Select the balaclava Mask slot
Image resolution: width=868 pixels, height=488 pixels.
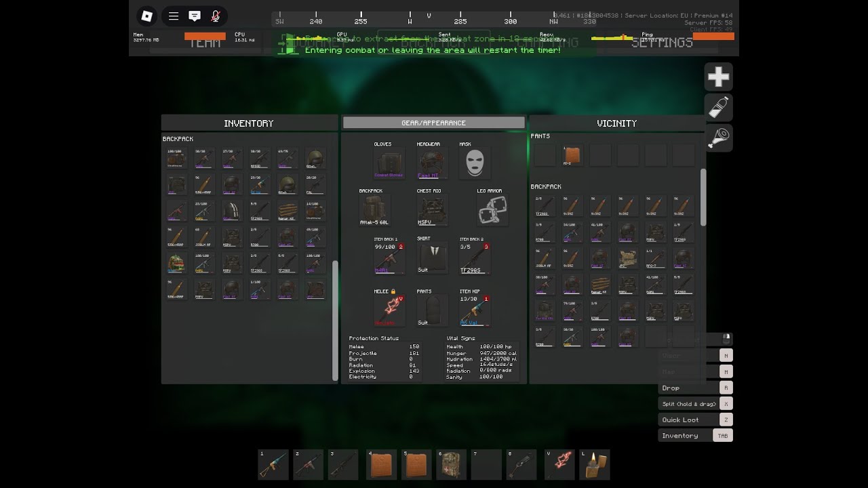click(x=474, y=163)
